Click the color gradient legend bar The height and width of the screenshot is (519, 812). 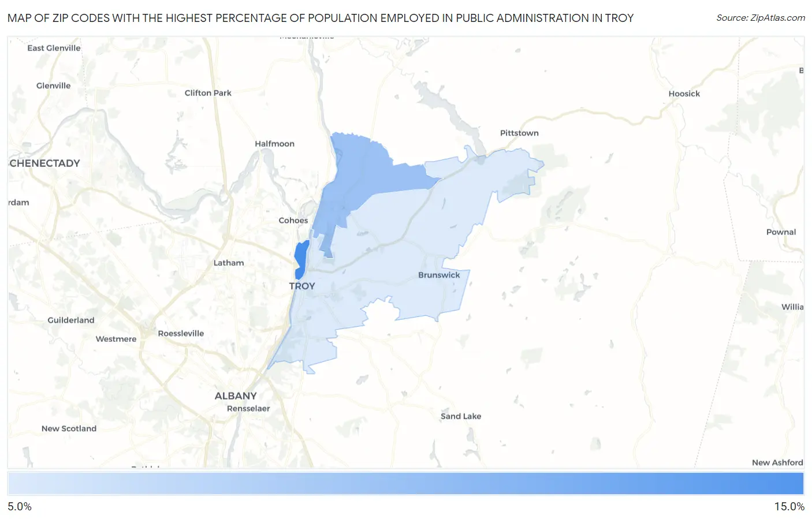point(405,484)
